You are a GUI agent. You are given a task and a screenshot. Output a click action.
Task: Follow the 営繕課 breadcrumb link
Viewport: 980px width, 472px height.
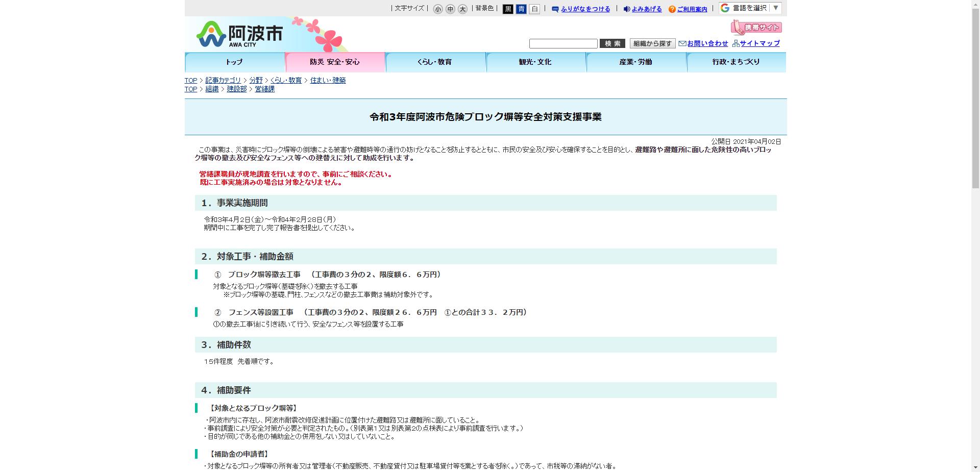[264, 89]
